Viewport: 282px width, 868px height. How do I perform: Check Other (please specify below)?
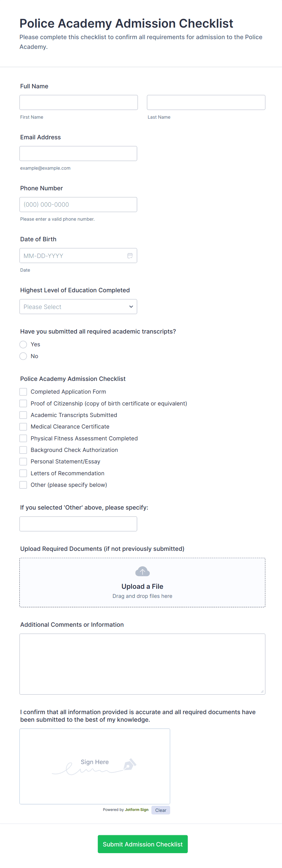(x=23, y=485)
